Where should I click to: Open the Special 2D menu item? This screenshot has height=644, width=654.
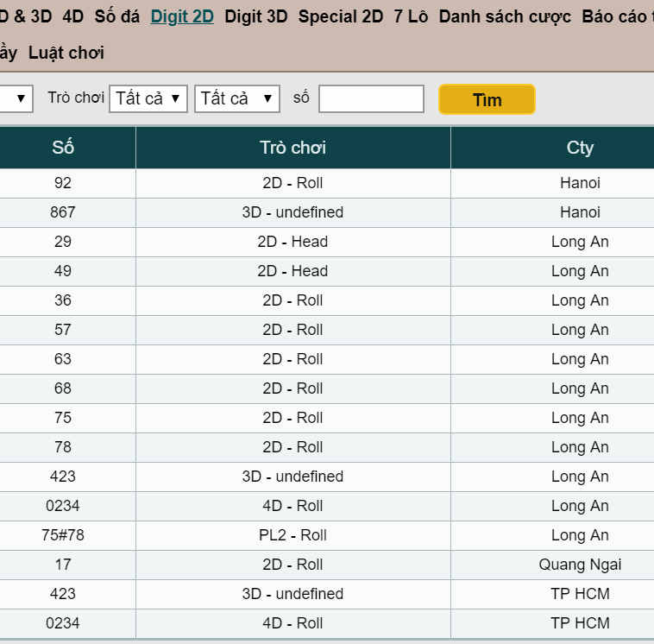click(x=341, y=16)
